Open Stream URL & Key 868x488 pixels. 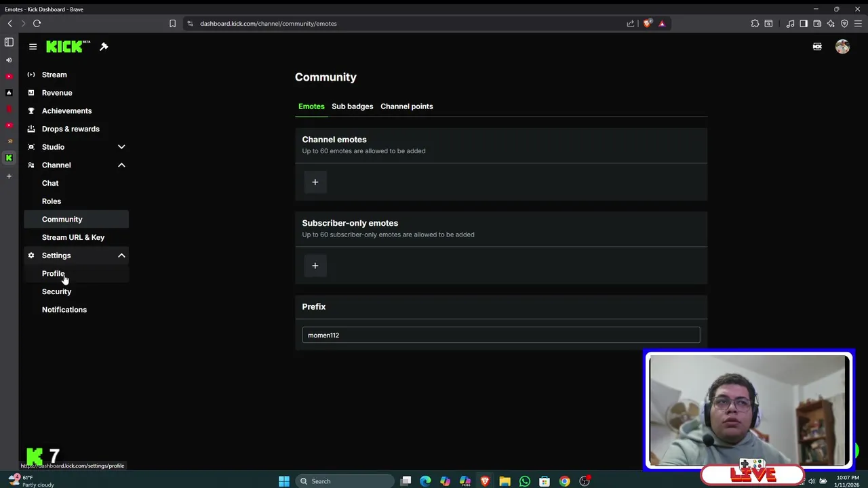[x=76, y=237]
